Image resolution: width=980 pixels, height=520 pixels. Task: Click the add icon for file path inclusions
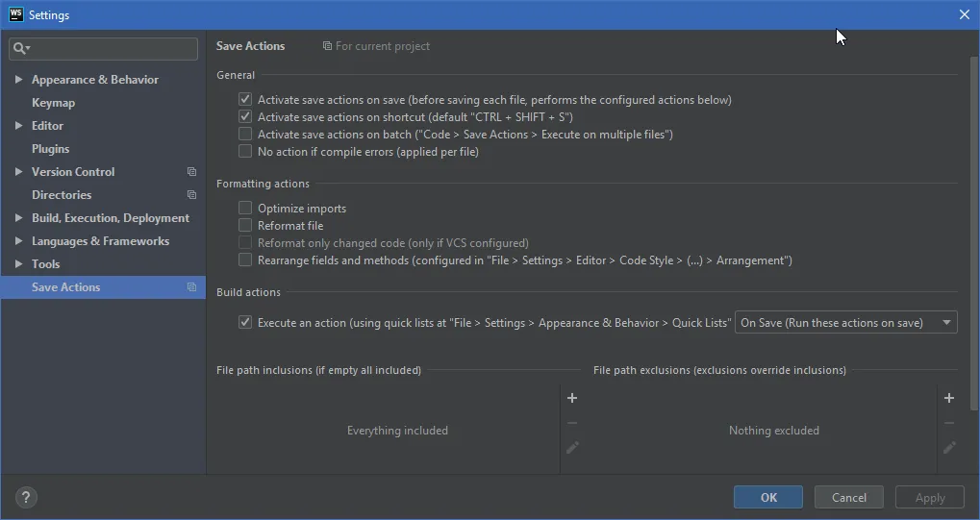coord(572,398)
